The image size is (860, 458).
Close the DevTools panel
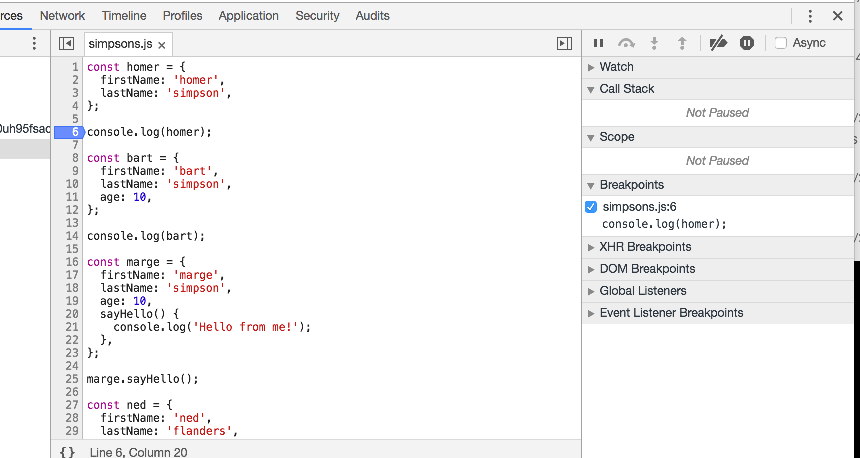[x=837, y=16]
